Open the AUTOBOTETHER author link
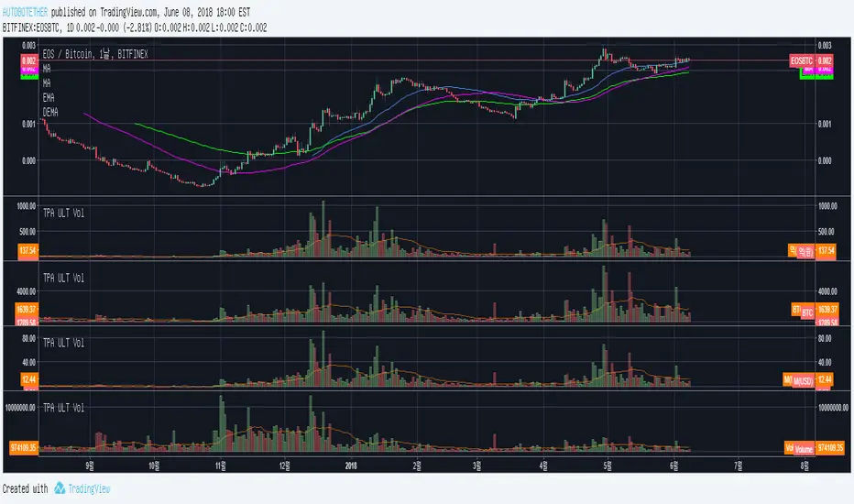854x504 pixels. 25,12
